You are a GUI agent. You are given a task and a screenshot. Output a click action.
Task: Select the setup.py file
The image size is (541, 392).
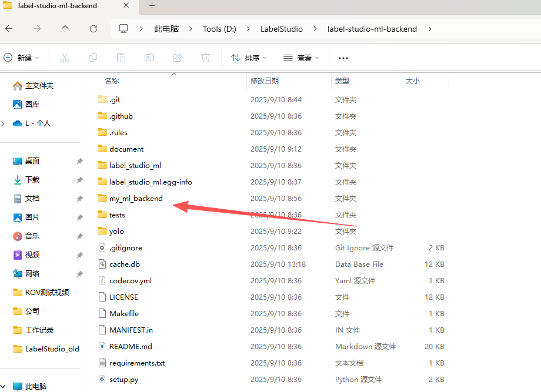123,380
